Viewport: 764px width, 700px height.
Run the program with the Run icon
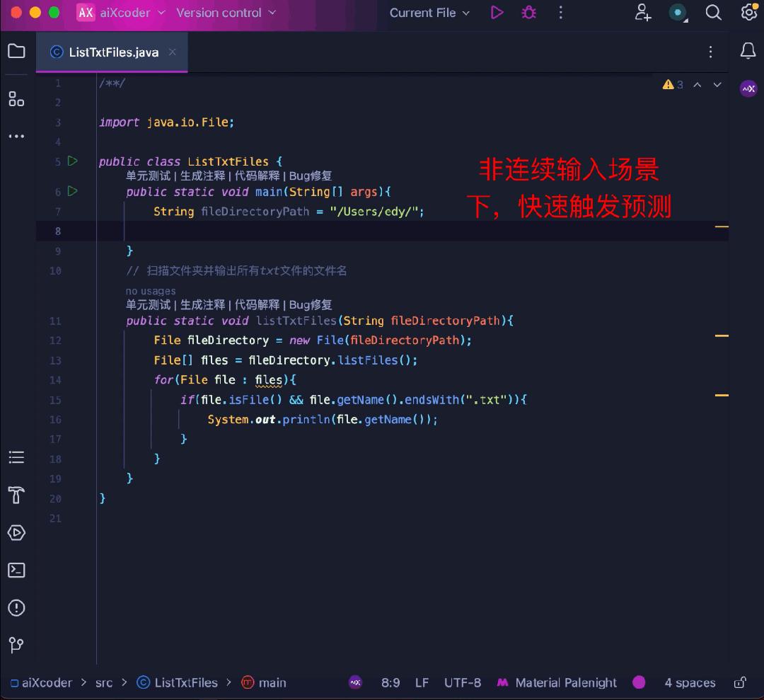(497, 12)
